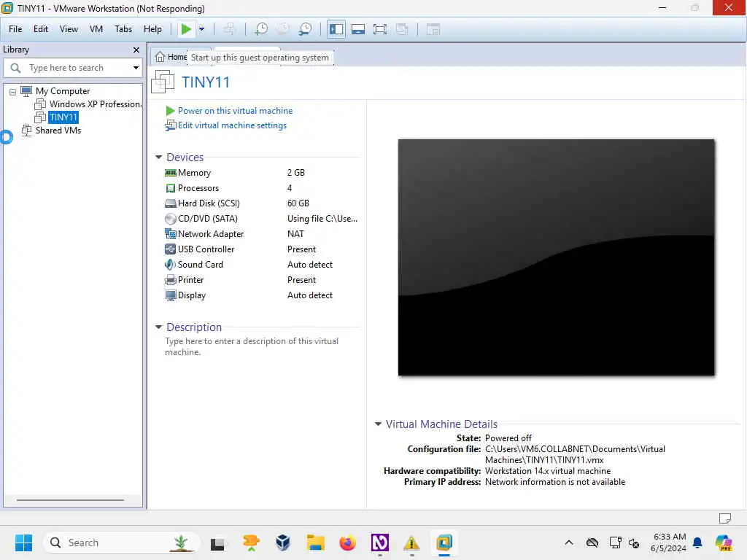747x560 pixels.
Task: Open CD/DVD (SATA) device settings
Action: pos(207,218)
